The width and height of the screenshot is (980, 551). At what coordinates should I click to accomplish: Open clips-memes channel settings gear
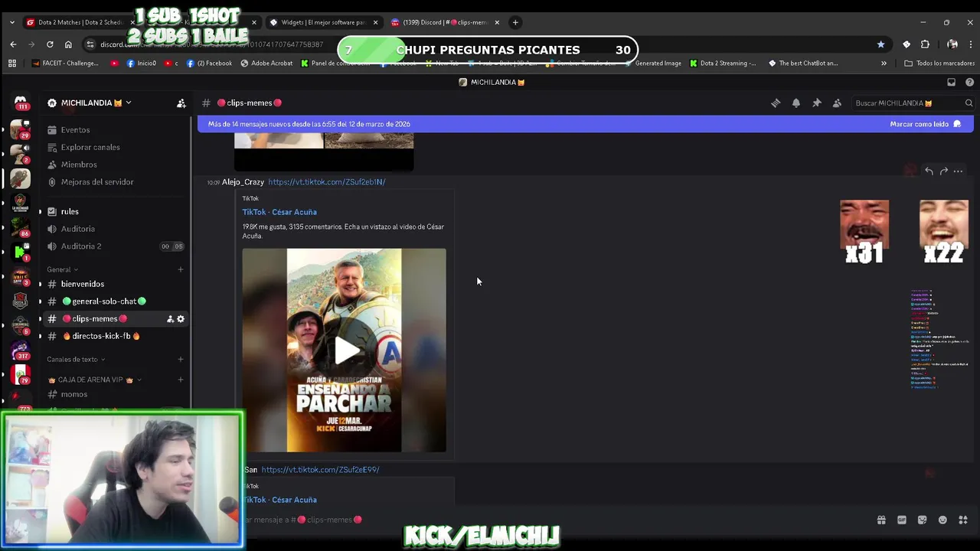pos(181,318)
